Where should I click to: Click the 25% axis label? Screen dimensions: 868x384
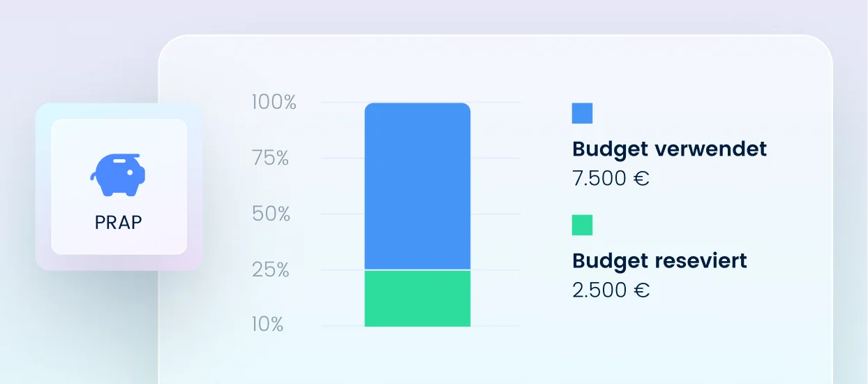click(270, 270)
